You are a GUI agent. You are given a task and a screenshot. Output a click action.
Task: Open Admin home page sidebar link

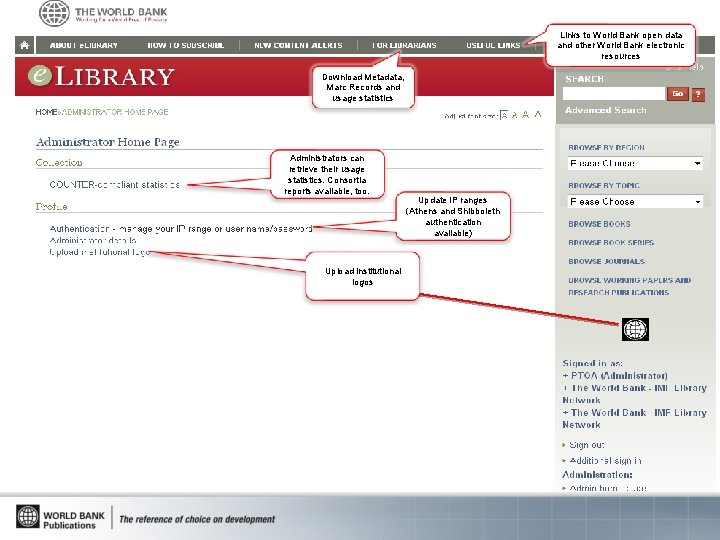tap(608, 489)
